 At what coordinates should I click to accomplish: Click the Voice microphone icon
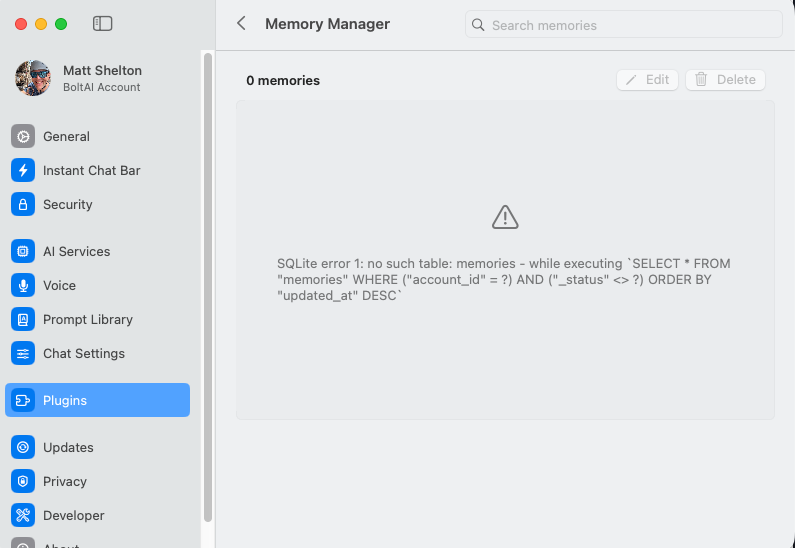tap(23, 285)
